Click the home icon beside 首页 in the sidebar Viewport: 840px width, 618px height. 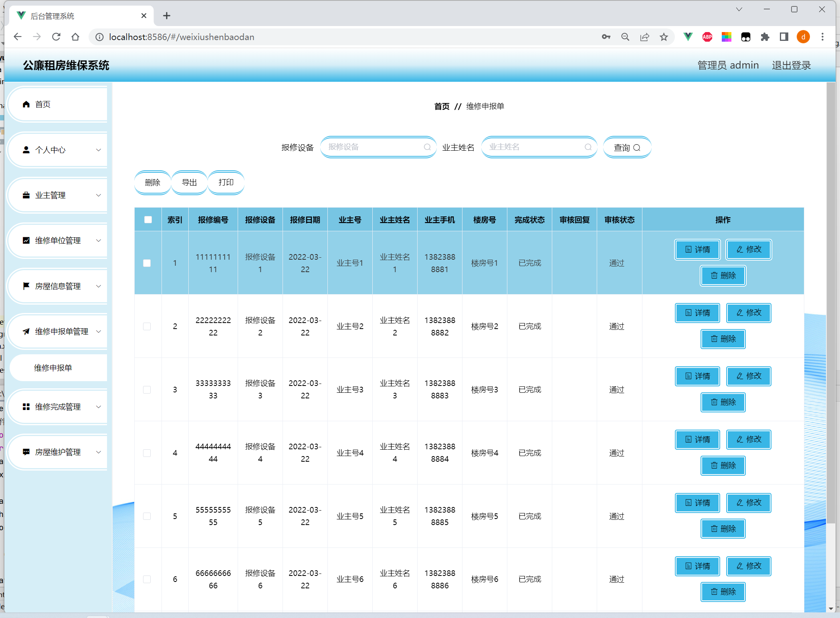point(26,104)
